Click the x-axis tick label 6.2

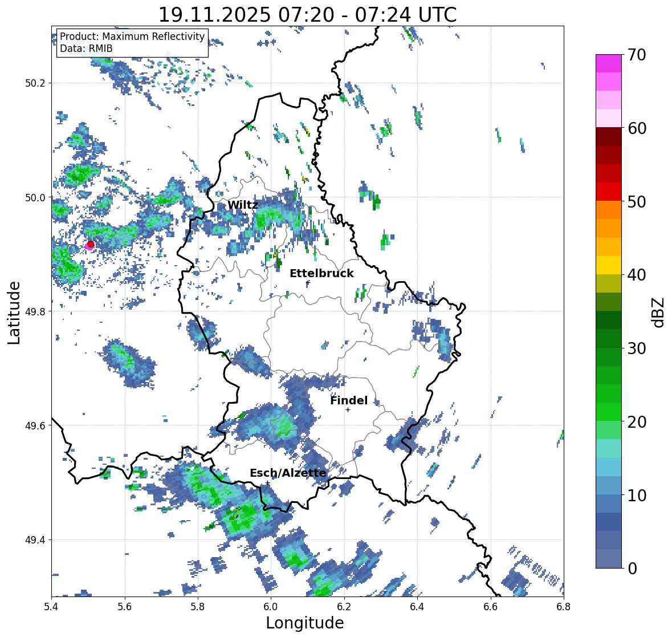344,607
